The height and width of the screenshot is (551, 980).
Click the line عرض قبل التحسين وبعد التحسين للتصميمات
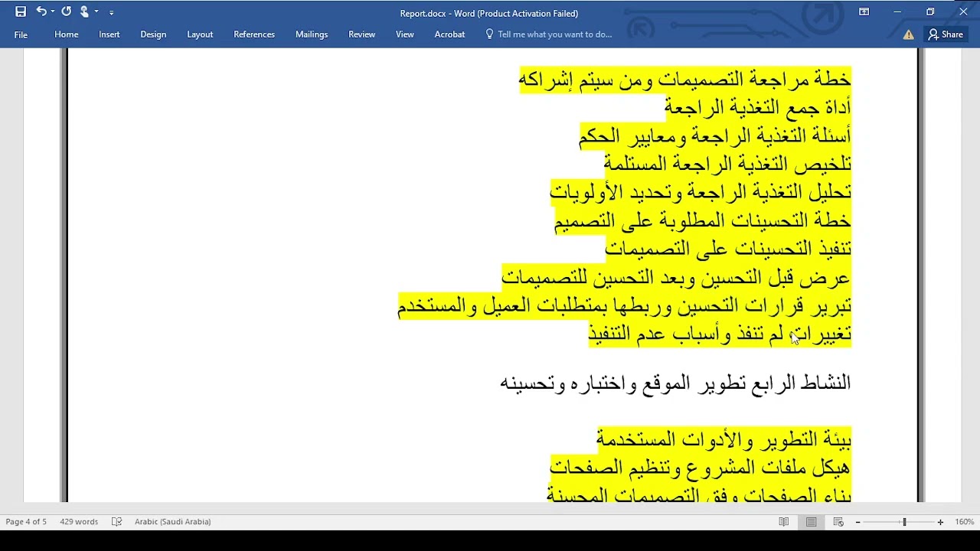point(676,277)
